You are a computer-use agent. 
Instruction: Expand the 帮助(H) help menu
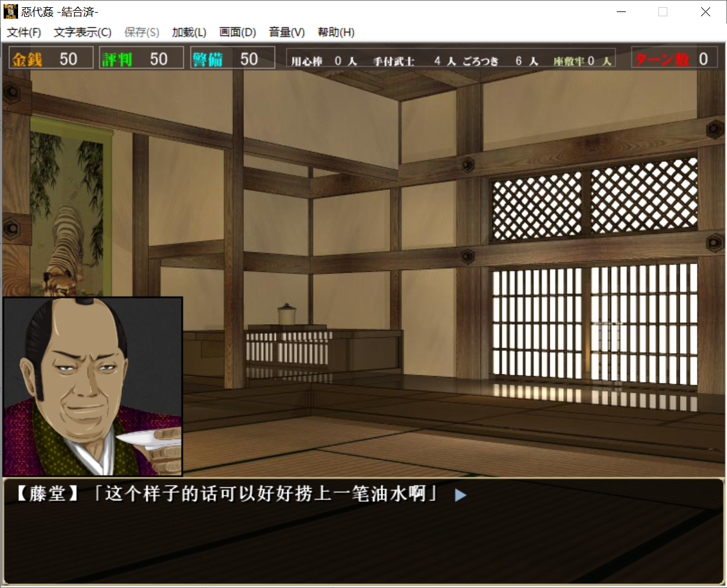click(x=336, y=33)
